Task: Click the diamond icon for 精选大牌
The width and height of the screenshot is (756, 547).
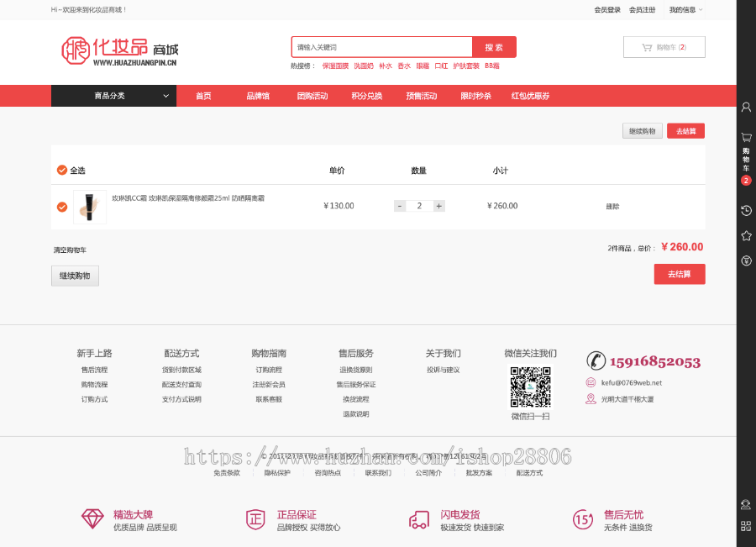Action: (92, 519)
